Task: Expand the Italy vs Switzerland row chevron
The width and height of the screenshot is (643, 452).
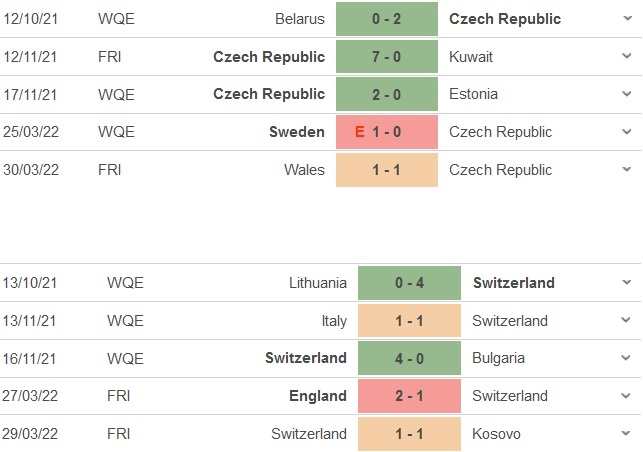Action: point(627,321)
